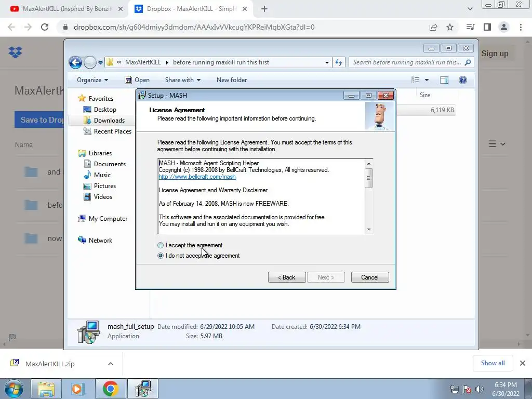Open the Windows Start menu

[14, 389]
